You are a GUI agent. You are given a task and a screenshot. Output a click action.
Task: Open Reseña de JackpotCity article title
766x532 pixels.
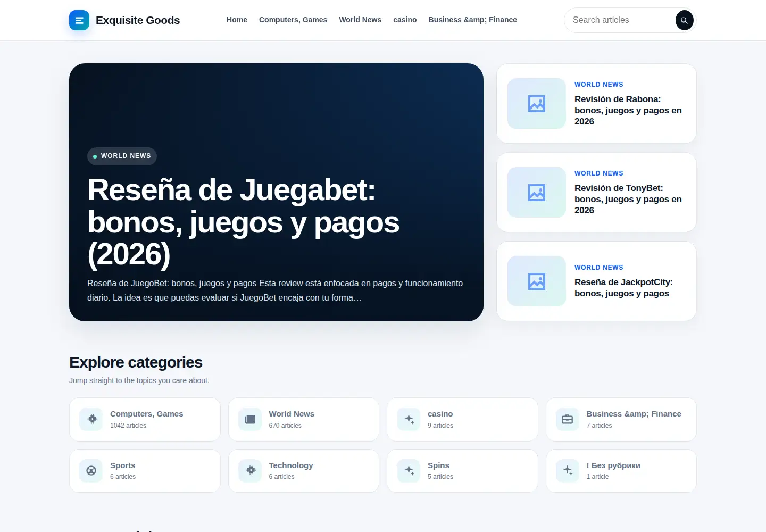pos(623,288)
